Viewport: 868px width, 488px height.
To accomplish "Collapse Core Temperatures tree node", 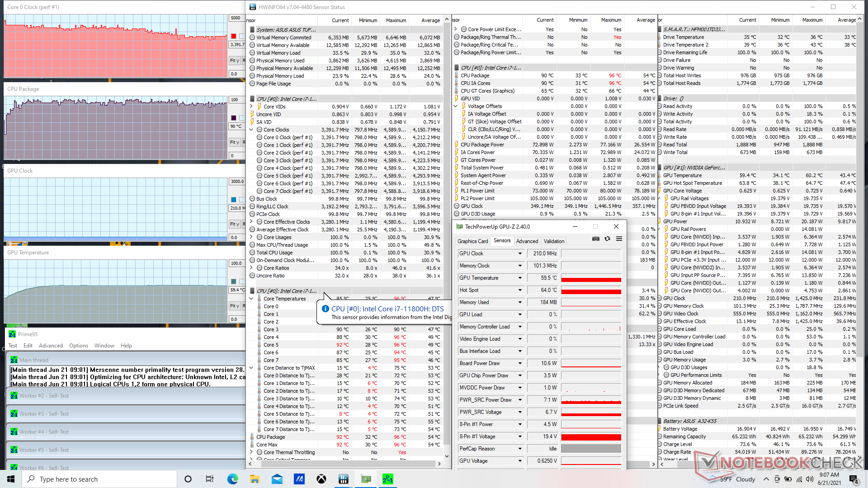I will coord(251,299).
